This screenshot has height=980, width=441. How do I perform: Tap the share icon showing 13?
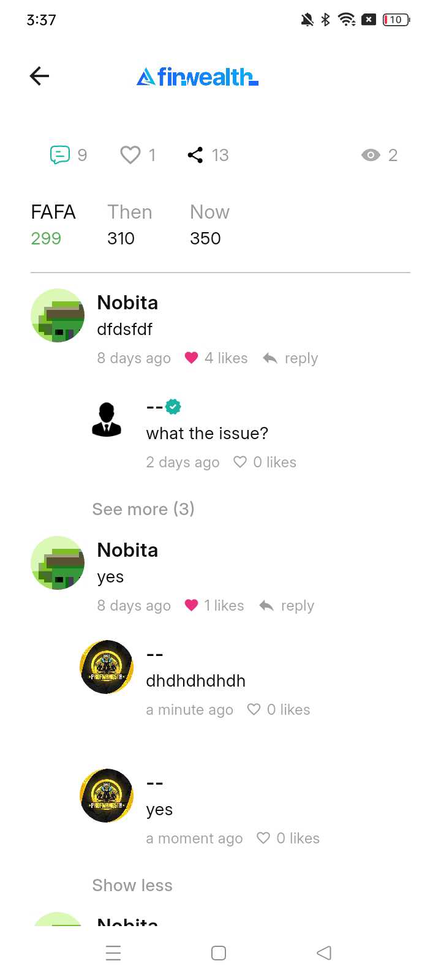point(195,155)
